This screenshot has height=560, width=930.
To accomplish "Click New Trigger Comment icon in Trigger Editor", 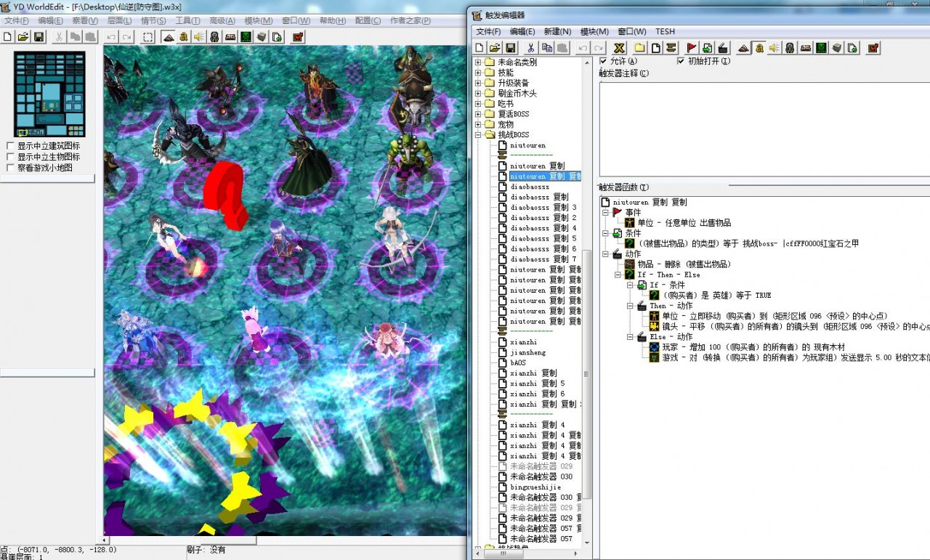I will (671, 48).
